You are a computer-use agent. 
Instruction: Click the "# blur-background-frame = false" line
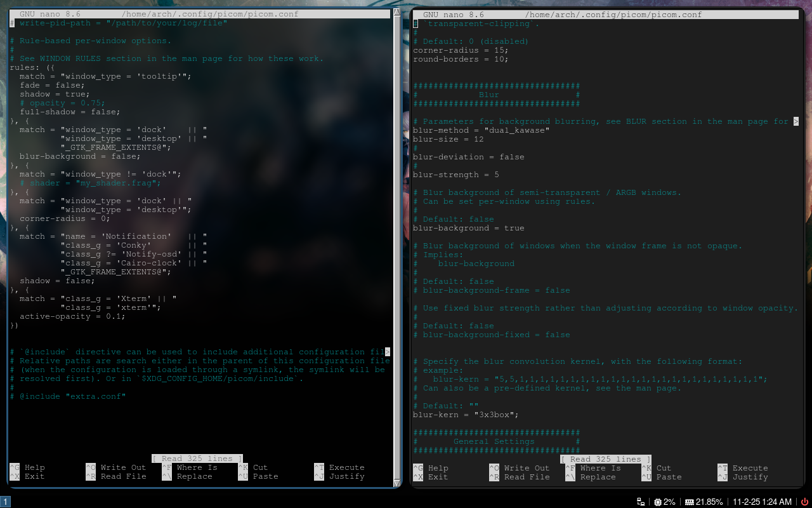[492, 290]
